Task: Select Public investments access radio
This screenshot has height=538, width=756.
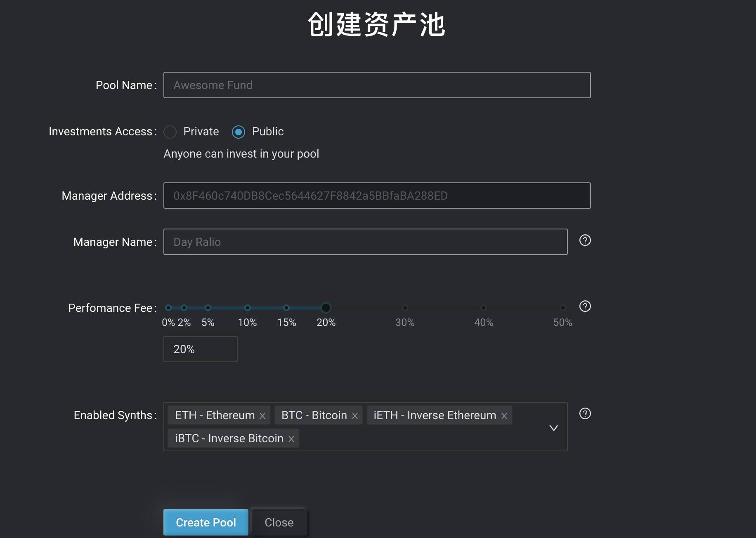Action: point(239,132)
